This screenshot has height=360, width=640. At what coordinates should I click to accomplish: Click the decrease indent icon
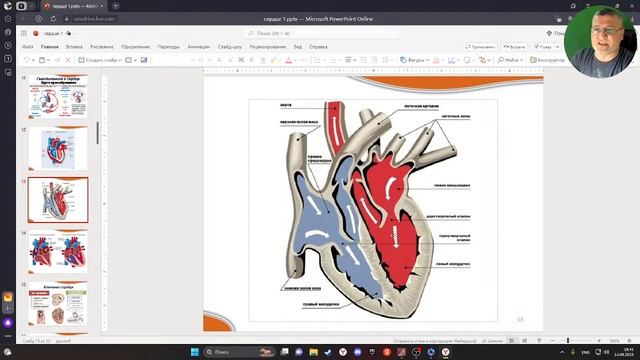[363, 60]
